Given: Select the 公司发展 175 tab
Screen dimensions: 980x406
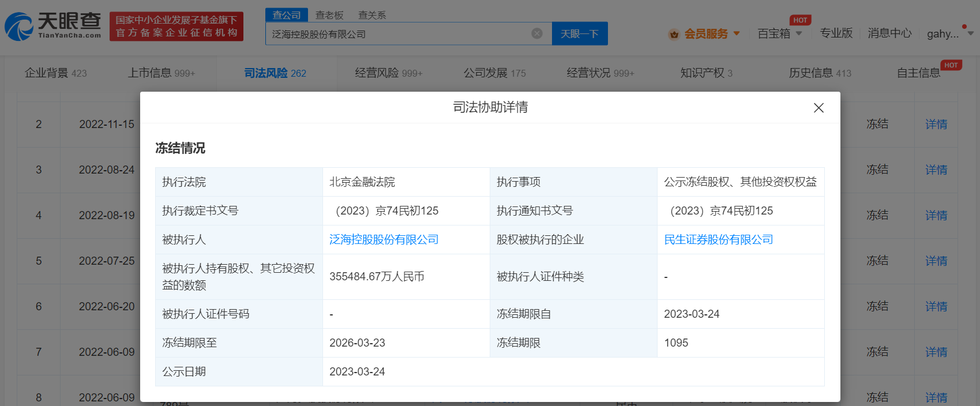Looking at the screenshot, I should pyautogui.click(x=495, y=73).
